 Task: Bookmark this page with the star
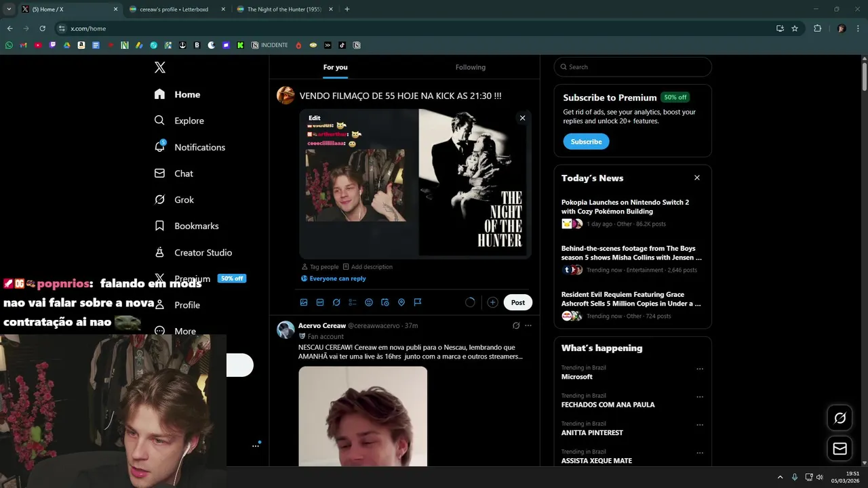tap(795, 28)
